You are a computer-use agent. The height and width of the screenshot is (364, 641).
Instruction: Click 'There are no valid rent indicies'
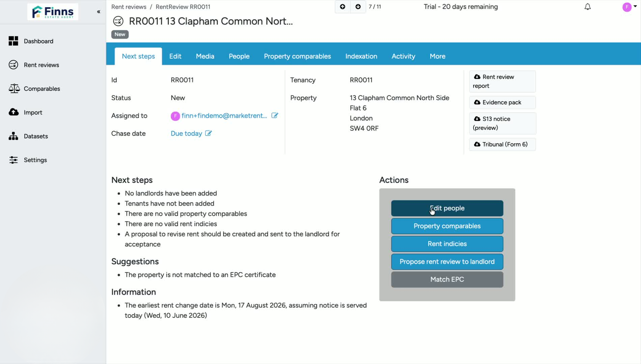[x=171, y=224]
